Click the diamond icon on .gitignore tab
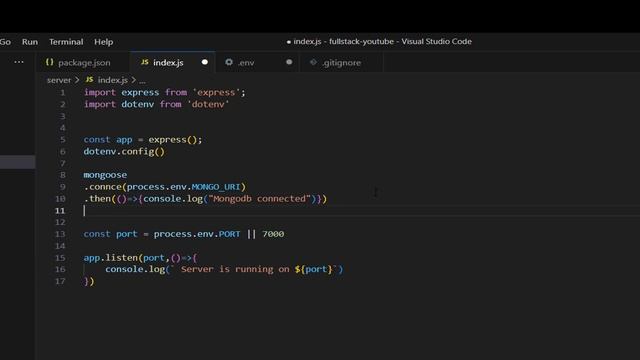This screenshot has width=640, height=360. [x=313, y=62]
